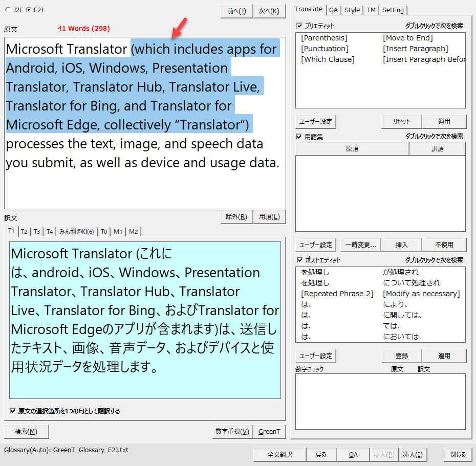This screenshot has width=476, height=466.
Task: Select the J2E radio button
Action: (7, 10)
